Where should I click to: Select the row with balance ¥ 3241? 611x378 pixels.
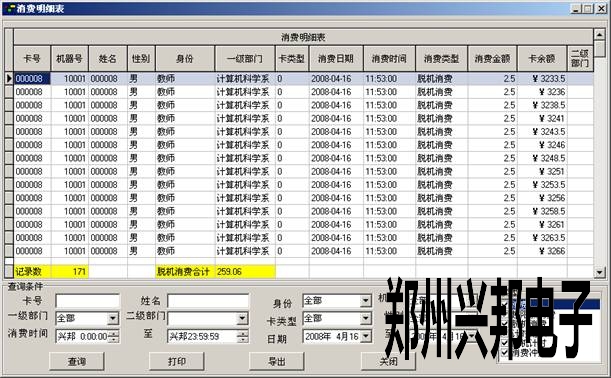(299, 118)
